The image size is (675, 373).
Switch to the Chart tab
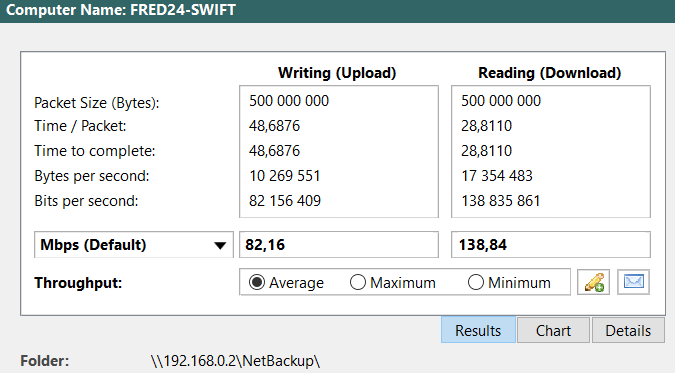[x=553, y=330]
